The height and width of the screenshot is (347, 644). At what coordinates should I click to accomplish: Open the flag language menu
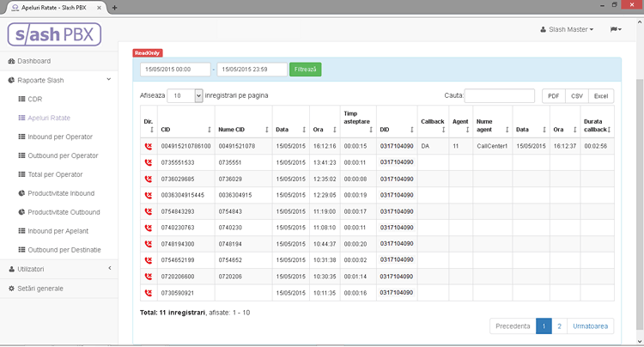[x=616, y=29]
